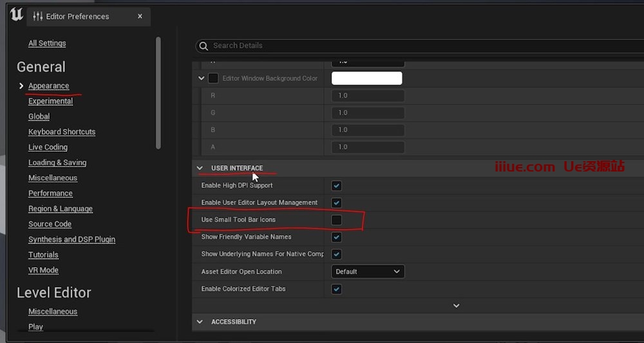Open Performance settings page

pos(50,193)
